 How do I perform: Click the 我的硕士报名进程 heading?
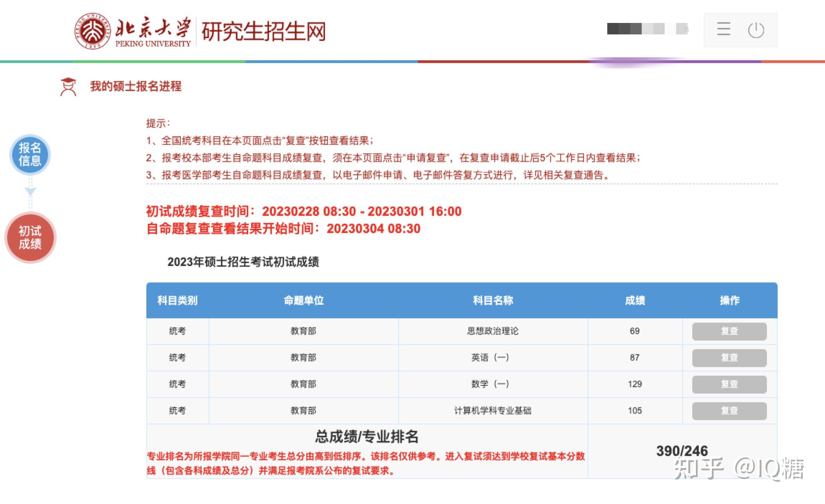[x=136, y=86]
